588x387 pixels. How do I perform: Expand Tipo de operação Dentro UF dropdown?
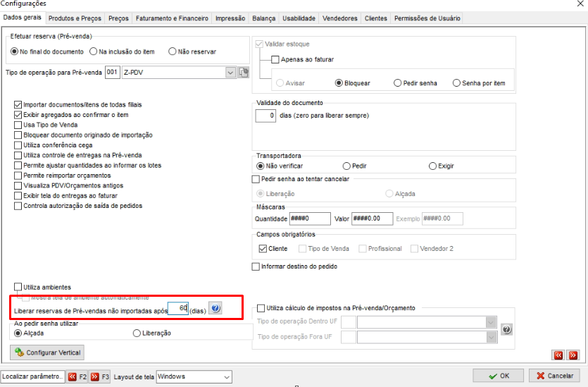(492, 322)
